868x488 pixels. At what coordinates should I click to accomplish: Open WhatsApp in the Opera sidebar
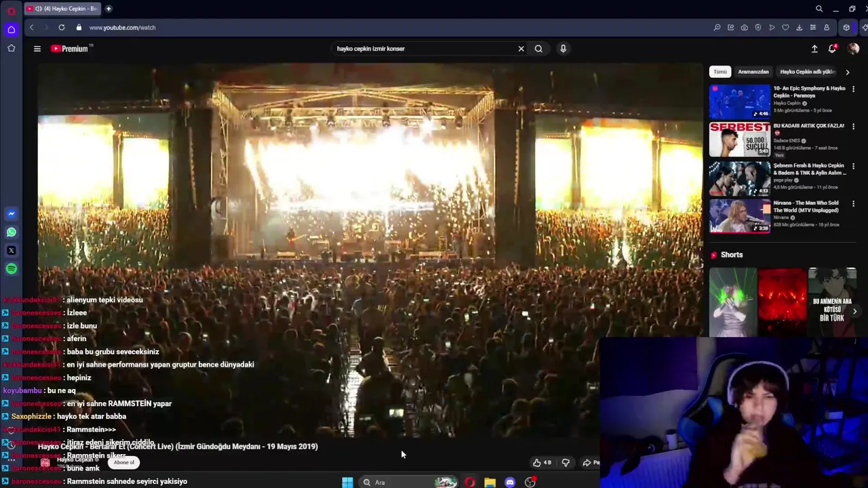click(11, 232)
